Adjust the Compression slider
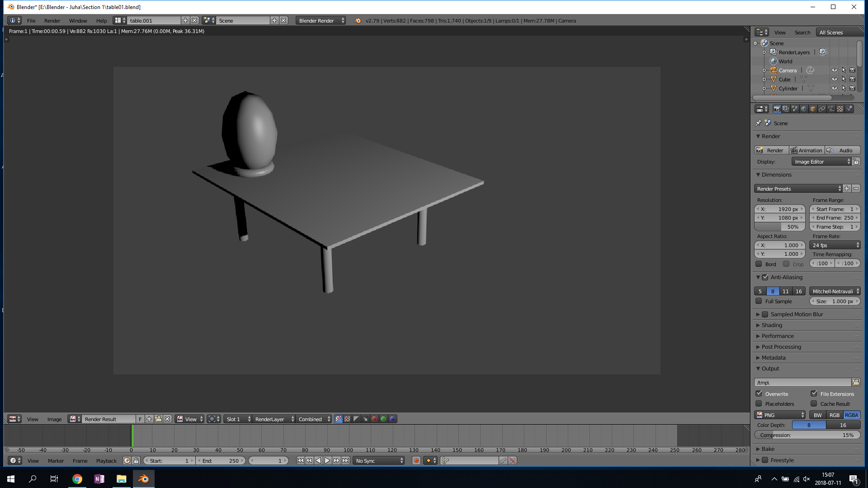This screenshot has height=488, width=868. click(x=807, y=435)
